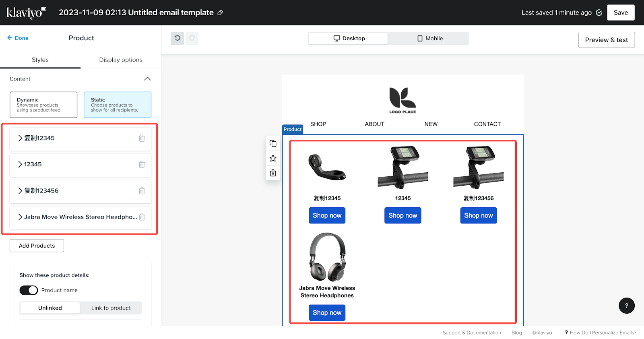This screenshot has height=339, width=644.
Task: Edit template name with pencil icon
Action: click(220, 12)
